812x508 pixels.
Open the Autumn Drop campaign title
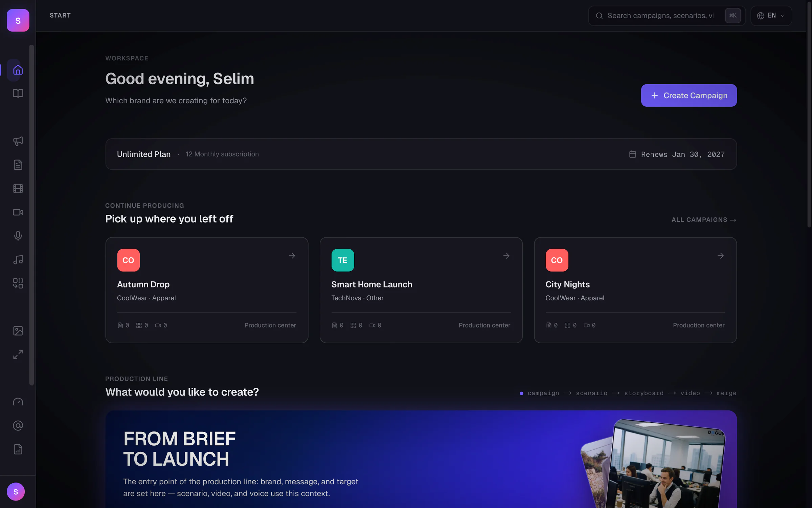[143, 284]
